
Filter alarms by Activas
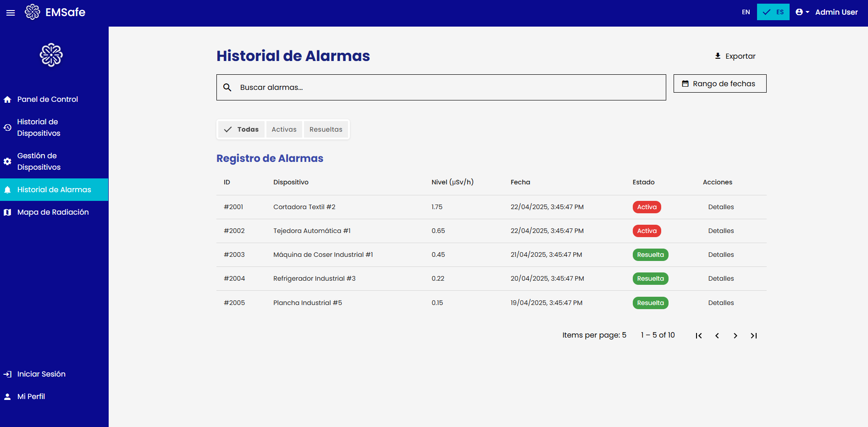284,129
